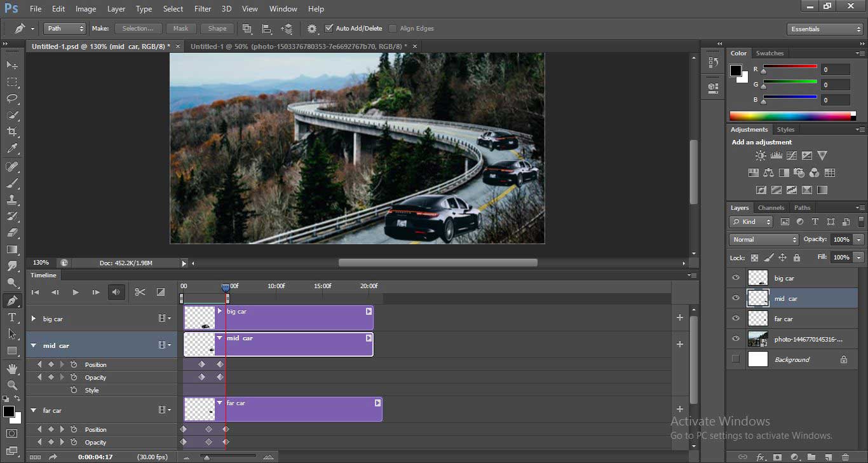Click the Shape button in options bar
Viewport: 868px width, 463px height.
[x=217, y=29]
